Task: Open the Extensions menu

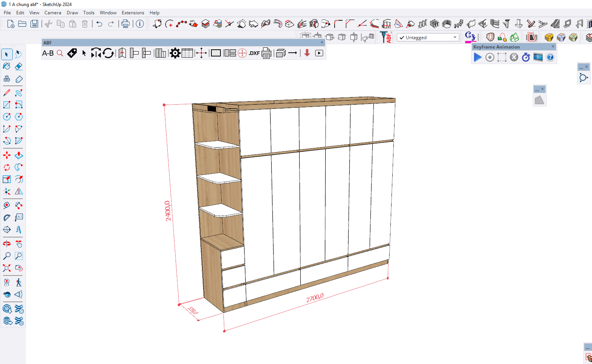Action: (x=133, y=13)
